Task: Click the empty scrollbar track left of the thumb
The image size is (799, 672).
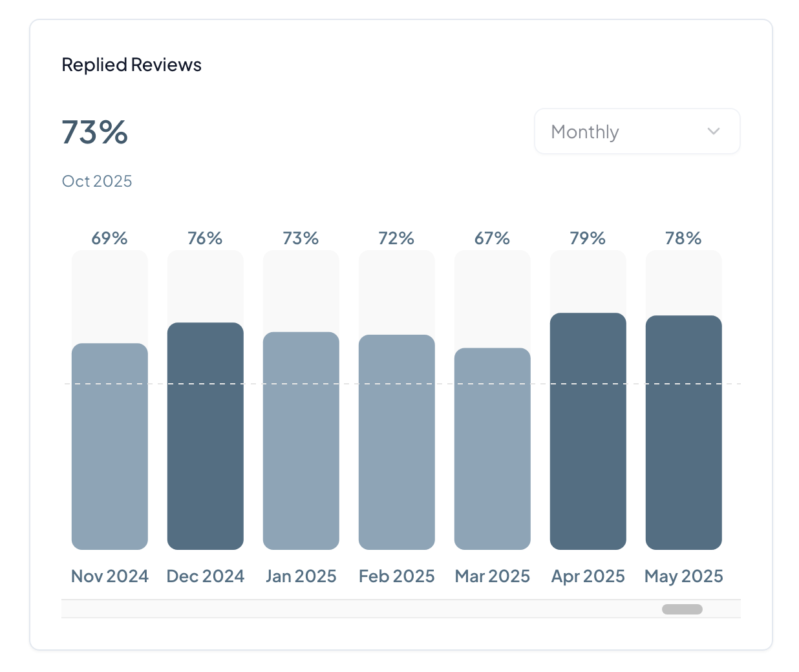Action: click(x=356, y=609)
